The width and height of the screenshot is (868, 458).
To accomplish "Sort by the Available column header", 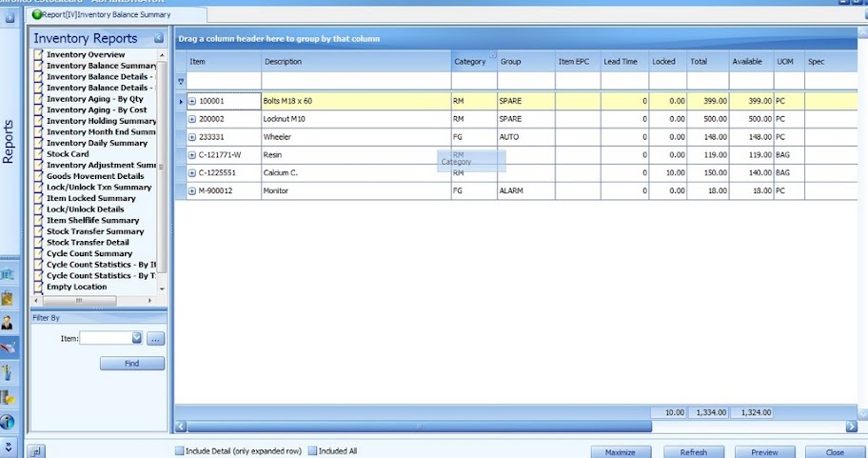I will pyautogui.click(x=751, y=62).
